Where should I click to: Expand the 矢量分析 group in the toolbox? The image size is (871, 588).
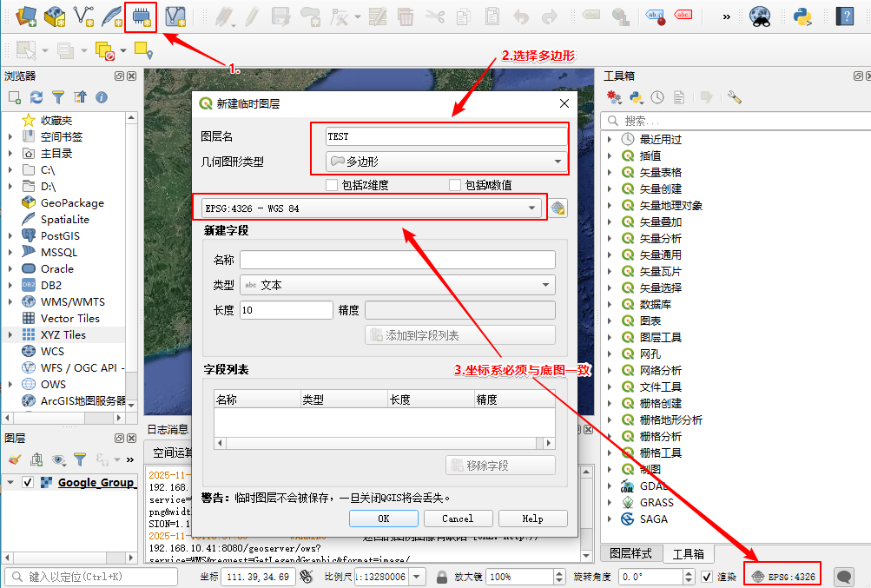pyautogui.click(x=610, y=239)
